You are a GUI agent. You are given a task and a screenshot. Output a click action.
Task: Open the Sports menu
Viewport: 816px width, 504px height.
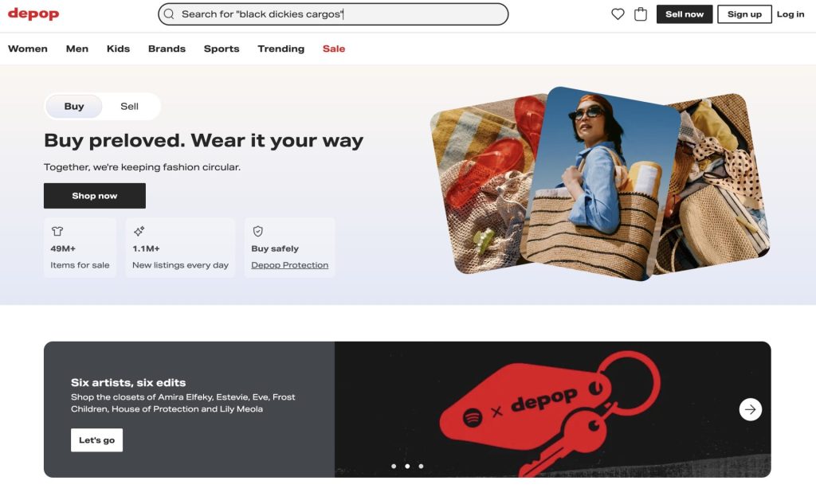pyautogui.click(x=222, y=49)
